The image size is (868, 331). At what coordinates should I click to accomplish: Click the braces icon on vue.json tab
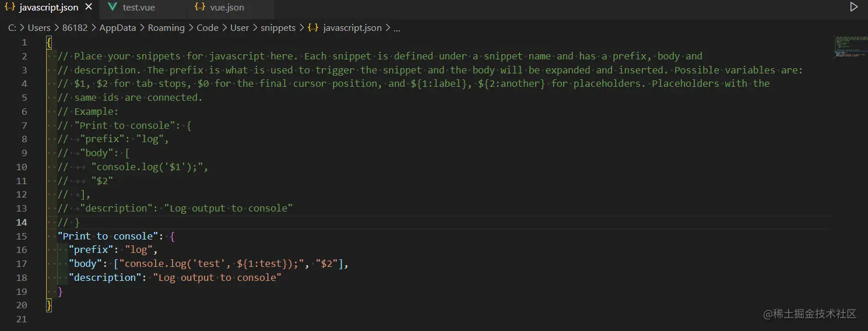(200, 8)
